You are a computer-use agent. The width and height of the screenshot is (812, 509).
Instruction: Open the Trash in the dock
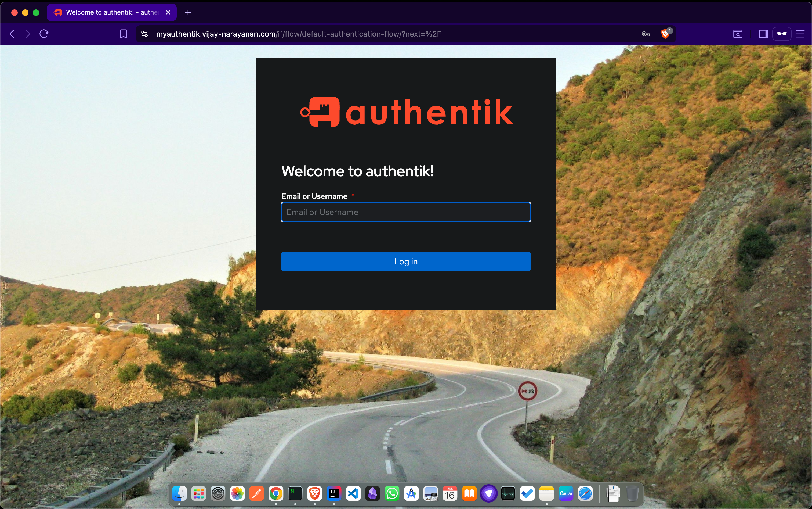633,493
